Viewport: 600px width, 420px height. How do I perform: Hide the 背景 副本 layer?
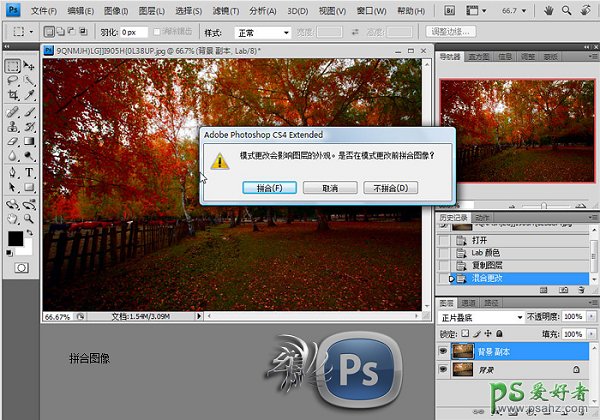coord(444,351)
